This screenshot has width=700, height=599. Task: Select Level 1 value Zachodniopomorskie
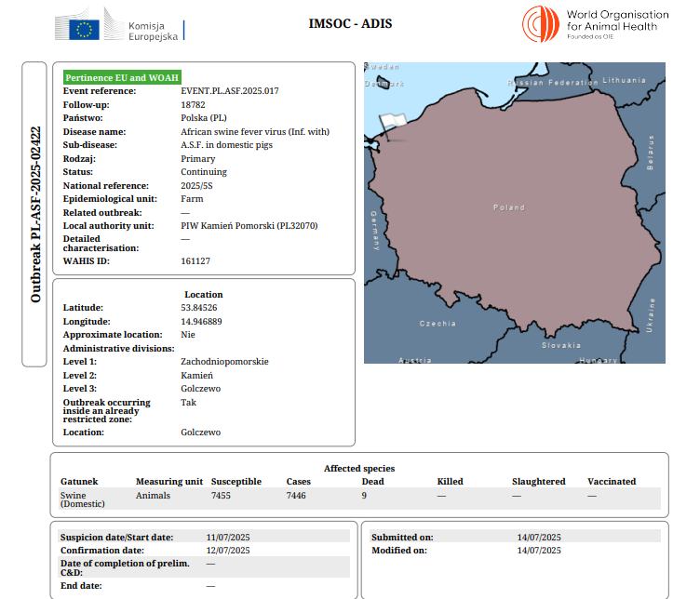click(224, 362)
